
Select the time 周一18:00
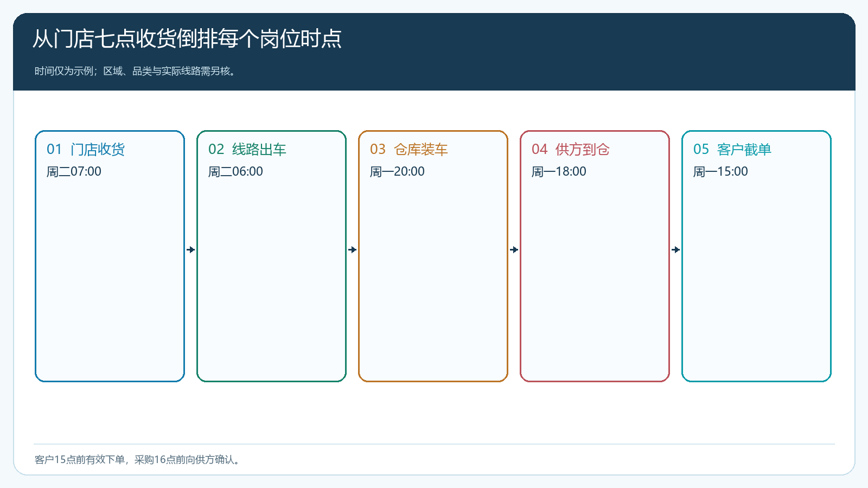tap(559, 171)
